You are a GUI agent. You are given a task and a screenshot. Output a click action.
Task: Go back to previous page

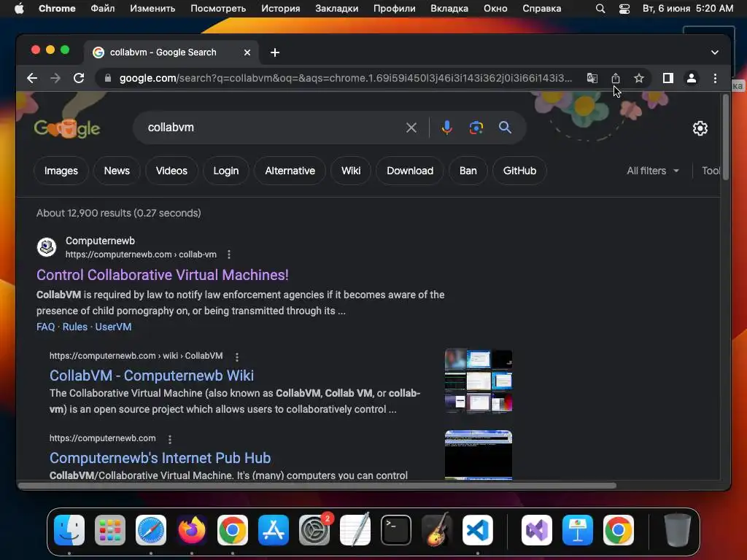click(x=32, y=78)
